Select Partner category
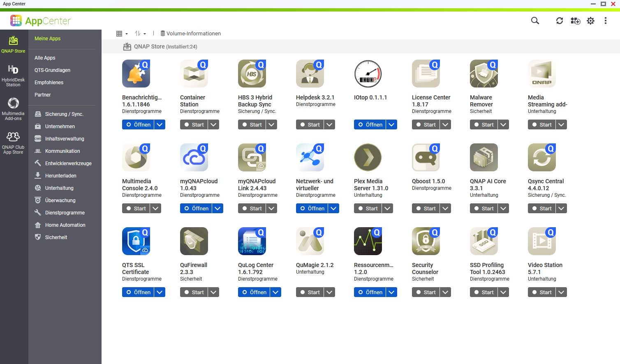The height and width of the screenshot is (364, 620). point(43,95)
